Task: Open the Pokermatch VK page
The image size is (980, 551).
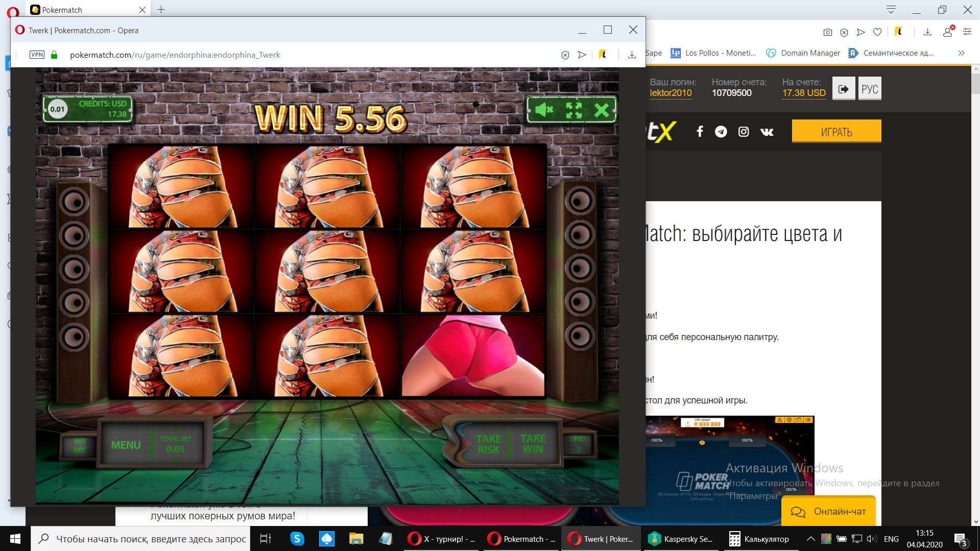Action: 767,132
